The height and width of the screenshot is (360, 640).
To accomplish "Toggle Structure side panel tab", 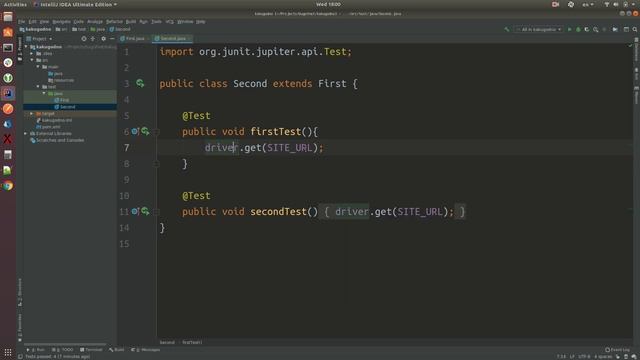I will (x=20, y=292).
